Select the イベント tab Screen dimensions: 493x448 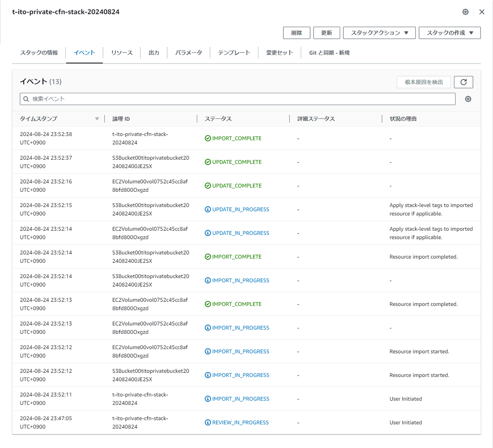click(x=85, y=53)
